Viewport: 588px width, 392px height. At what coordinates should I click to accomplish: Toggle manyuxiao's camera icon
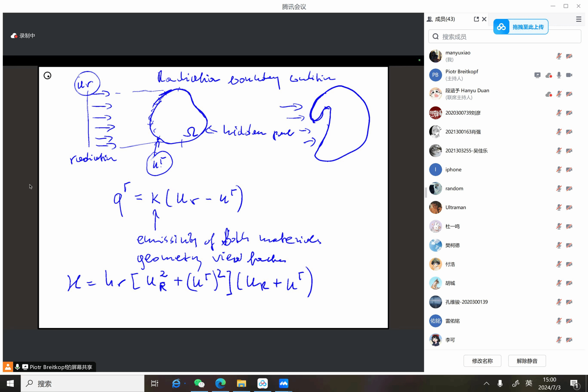pyautogui.click(x=569, y=56)
